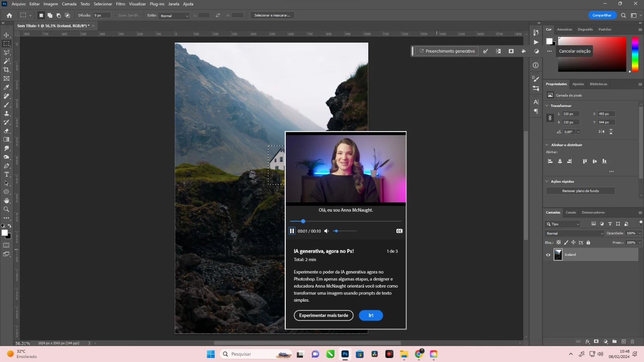The width and height of the screenshot is (644, 362).
Task: Delete layer using the trash icon
Action: (632, 341)
